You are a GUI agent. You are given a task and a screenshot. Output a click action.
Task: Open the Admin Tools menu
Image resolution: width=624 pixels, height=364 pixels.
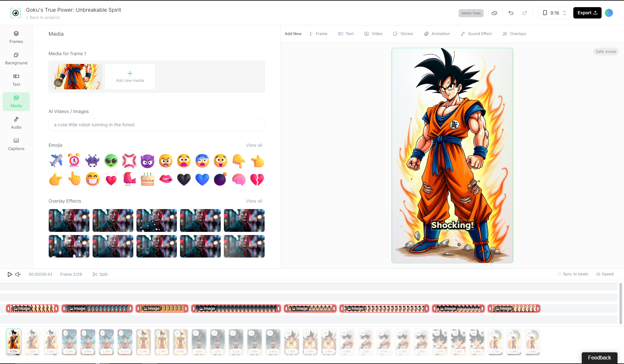click(x=471, y=13)
